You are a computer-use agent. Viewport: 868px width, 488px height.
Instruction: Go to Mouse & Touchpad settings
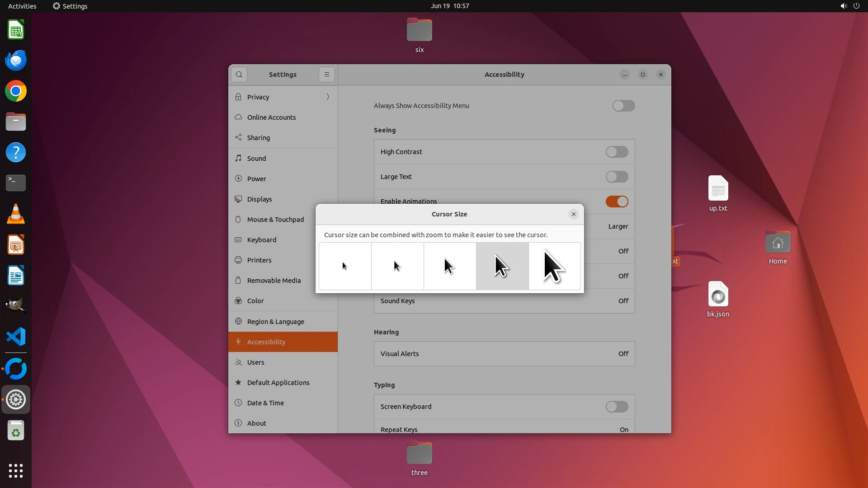[275, 220]
